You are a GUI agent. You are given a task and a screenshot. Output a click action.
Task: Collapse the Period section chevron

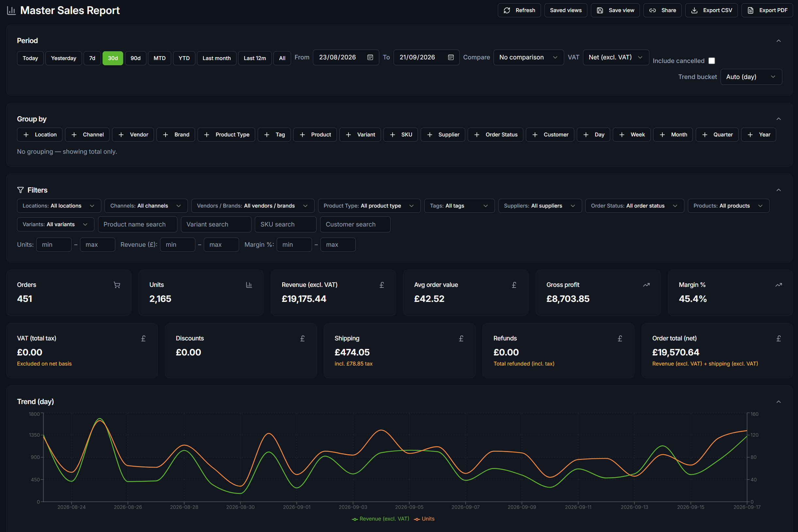click(779, 41)
